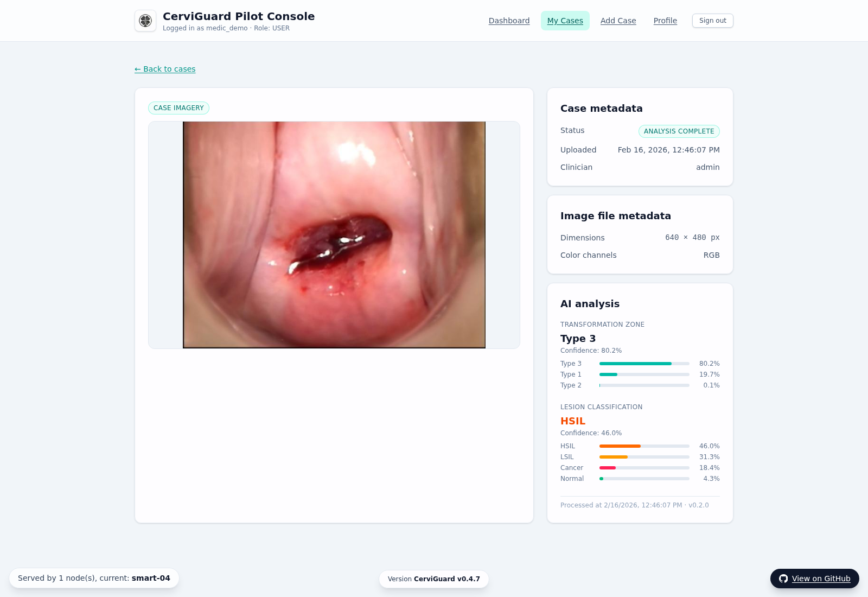Click the GitHub icon in the corner
This screenshot has height=597, width=868.
point(783,579)
